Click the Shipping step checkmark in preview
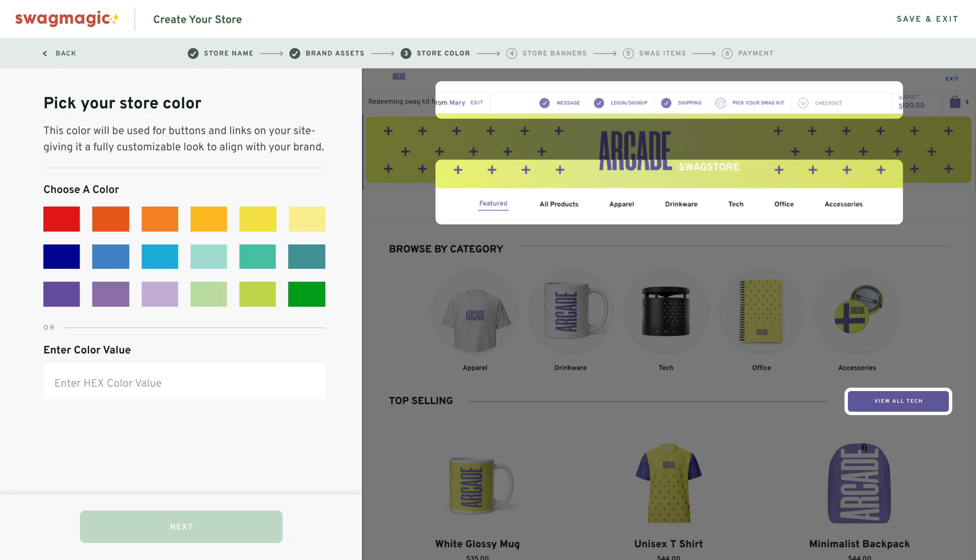Viewport: 976px width, 560px height. (666, 103)
